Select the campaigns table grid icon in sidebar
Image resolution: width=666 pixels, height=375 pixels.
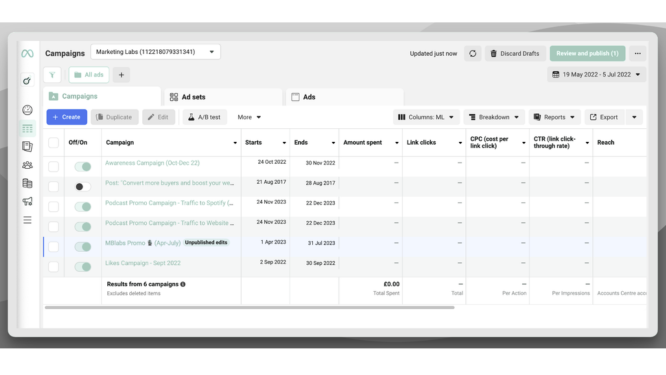[x=27, y=128]
